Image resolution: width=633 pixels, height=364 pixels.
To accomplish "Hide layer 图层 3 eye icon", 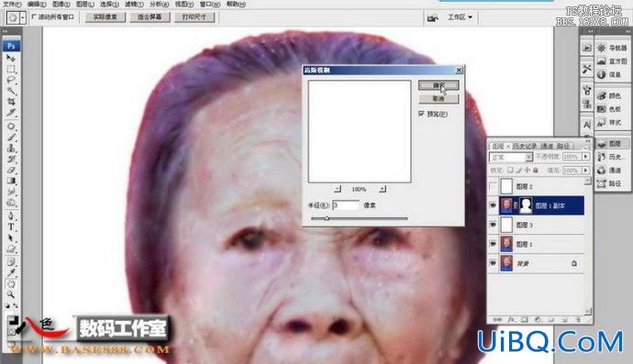I will [493, 225].
